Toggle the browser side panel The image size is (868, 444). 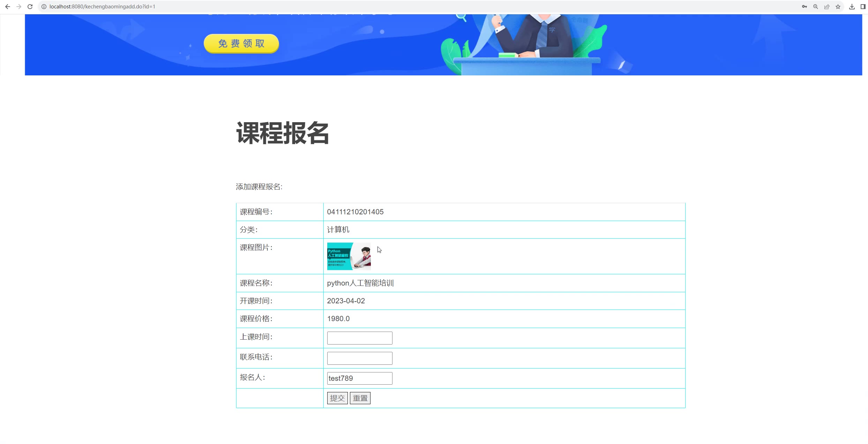point(863,7)
